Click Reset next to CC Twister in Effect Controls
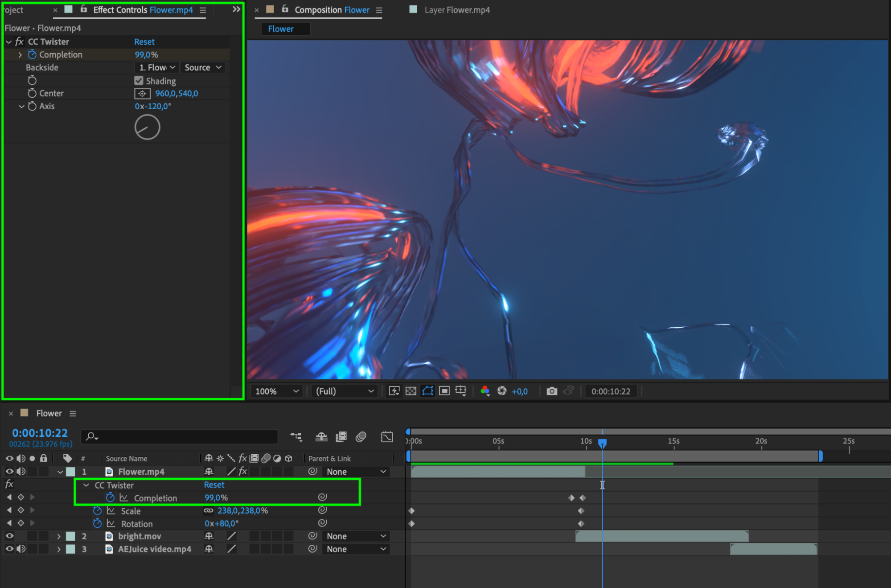 (x=144, y=41)
